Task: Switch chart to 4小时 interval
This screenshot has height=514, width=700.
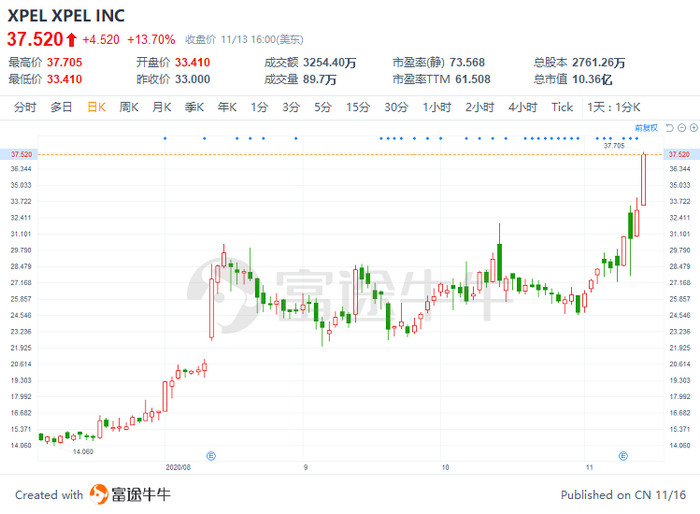Action: [523, 107]
